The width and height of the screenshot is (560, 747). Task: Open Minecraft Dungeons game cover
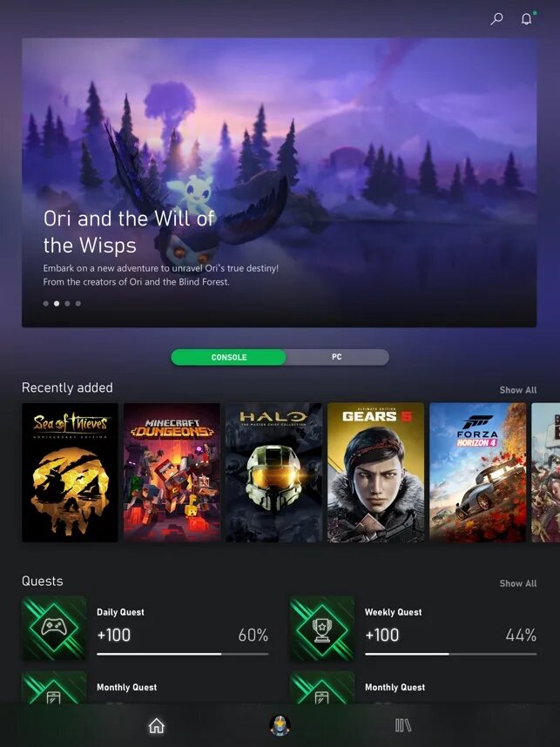(x=172, y=472)
